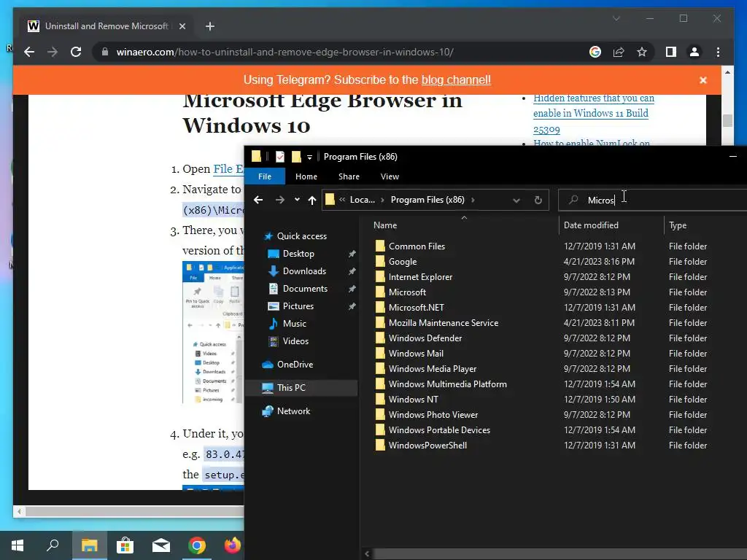Go back in File Explorer
The height and width of the screenshot is (560, 747).
258,200
